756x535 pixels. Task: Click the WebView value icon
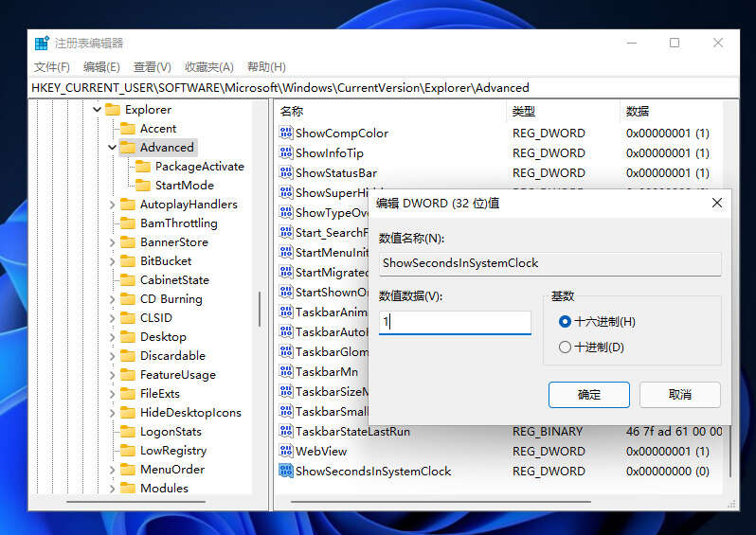tap(286, 451)
